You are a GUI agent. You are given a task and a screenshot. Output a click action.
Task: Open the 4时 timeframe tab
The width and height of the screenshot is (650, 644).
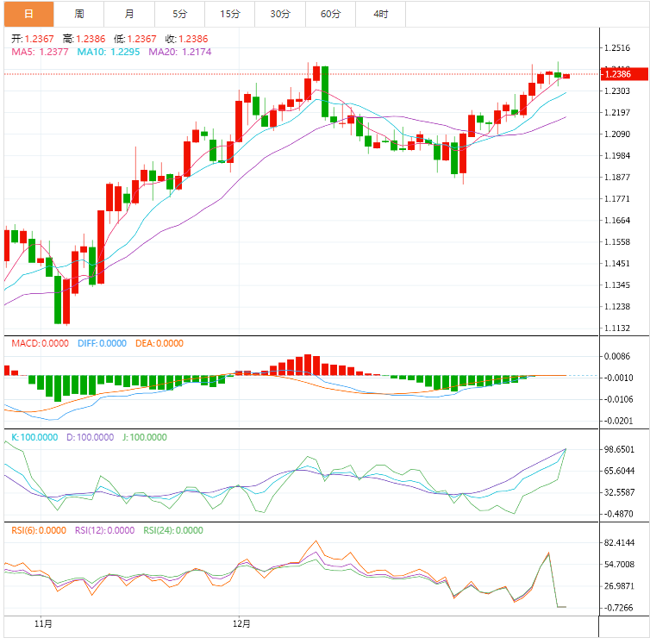(x=380, y=14)
